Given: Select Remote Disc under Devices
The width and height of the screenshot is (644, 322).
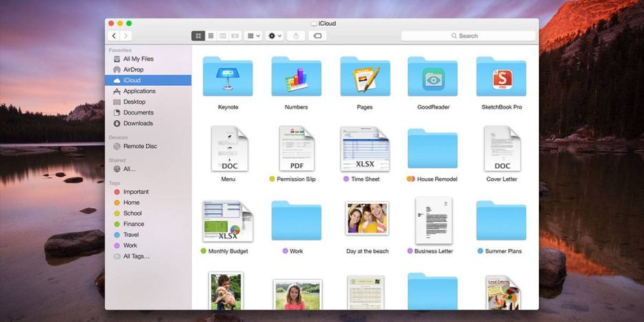Looking at the screenshot, I should click(x=148, y=146).
